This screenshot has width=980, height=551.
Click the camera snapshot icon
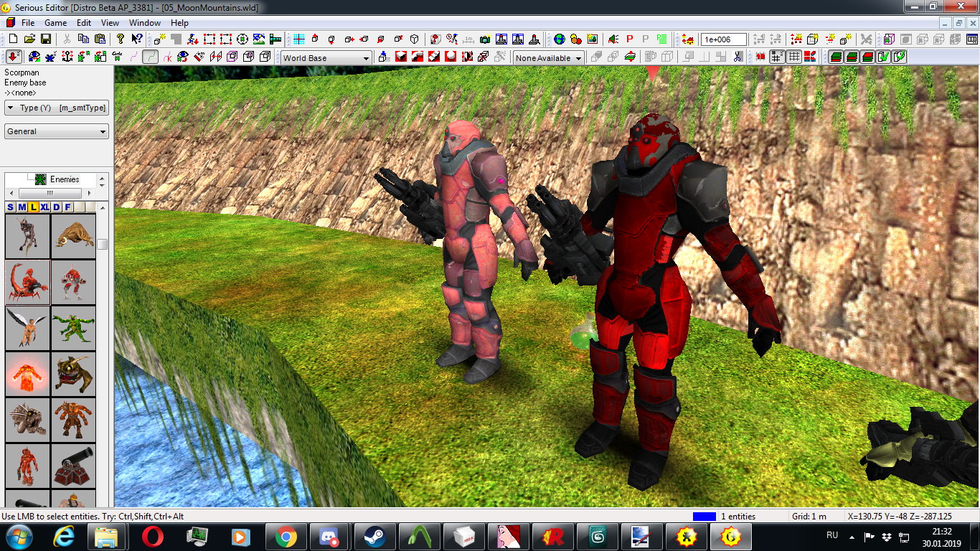484,39
